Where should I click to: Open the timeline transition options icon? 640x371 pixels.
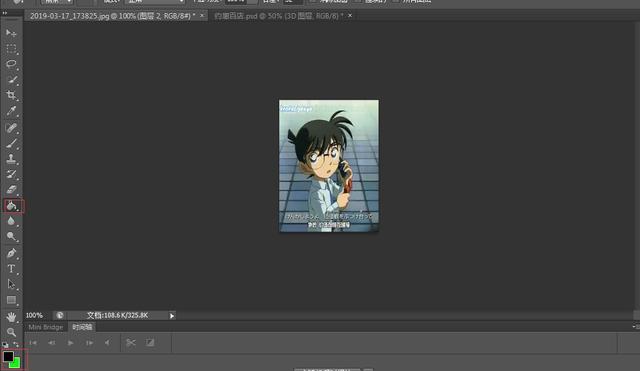point(150,343)
